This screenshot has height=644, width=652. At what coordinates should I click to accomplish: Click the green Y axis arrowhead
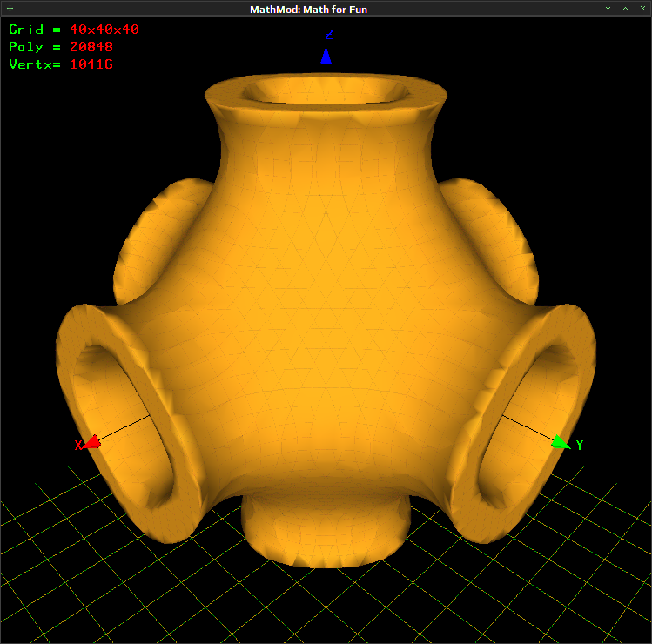[x=560, y=442]
